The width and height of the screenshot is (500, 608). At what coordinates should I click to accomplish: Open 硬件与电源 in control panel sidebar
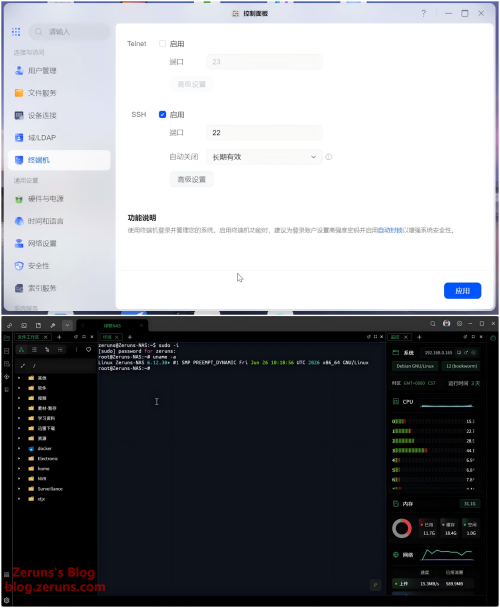click(59, 199)
